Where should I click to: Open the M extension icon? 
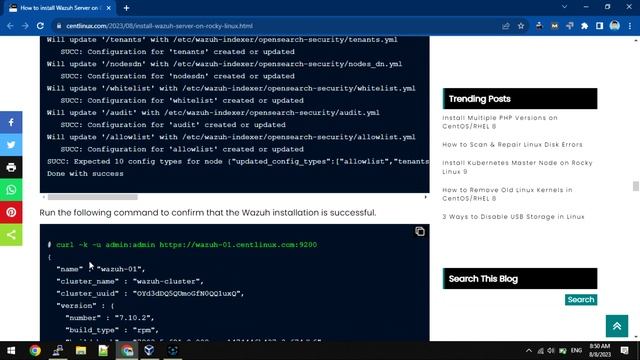tap(554, 26)
